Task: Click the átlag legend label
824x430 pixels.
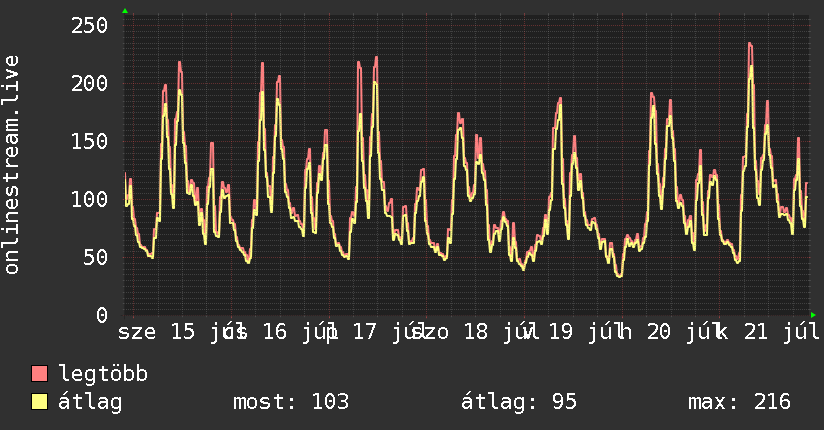Action: click(90, 402)
